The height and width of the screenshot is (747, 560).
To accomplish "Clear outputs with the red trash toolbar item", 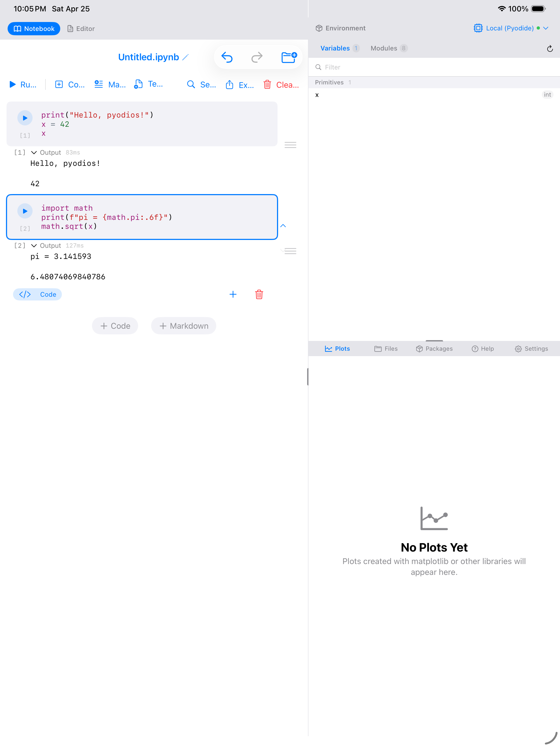I will tap(281, 84).
